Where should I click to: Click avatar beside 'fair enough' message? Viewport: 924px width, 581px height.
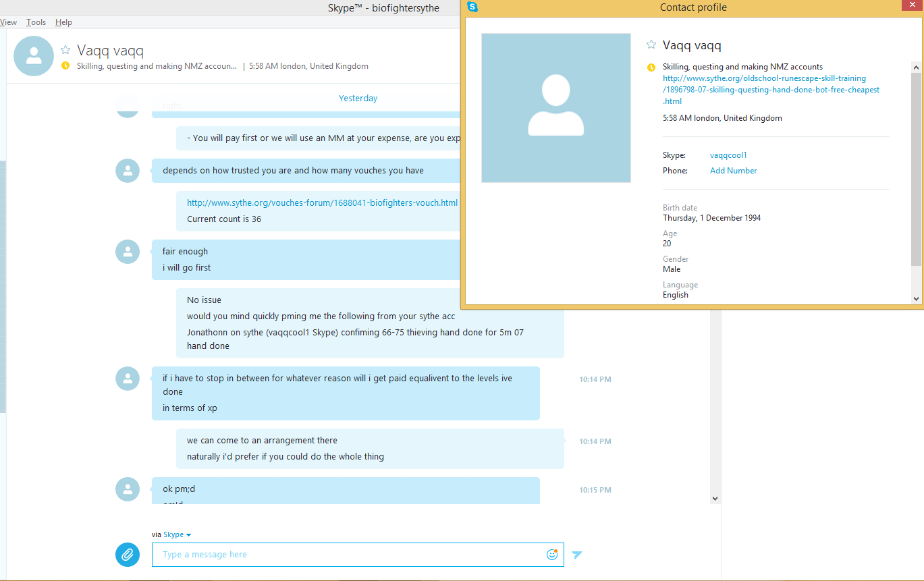(128, 252)
